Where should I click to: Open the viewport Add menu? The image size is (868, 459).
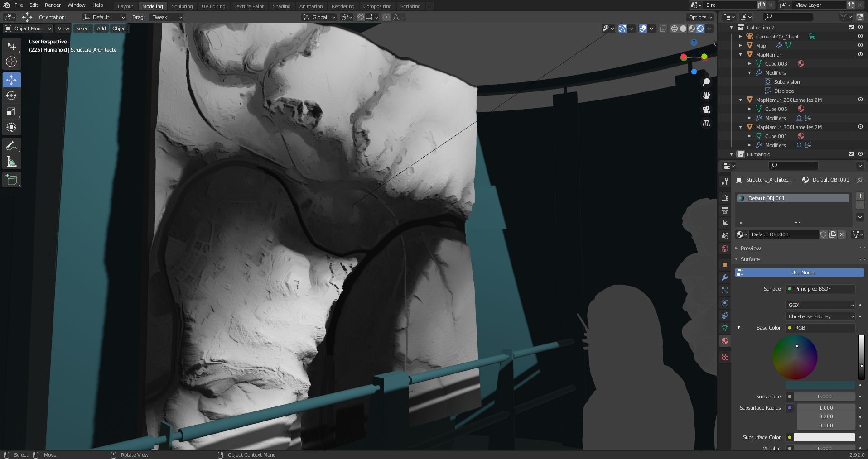[x=101, y=29]
